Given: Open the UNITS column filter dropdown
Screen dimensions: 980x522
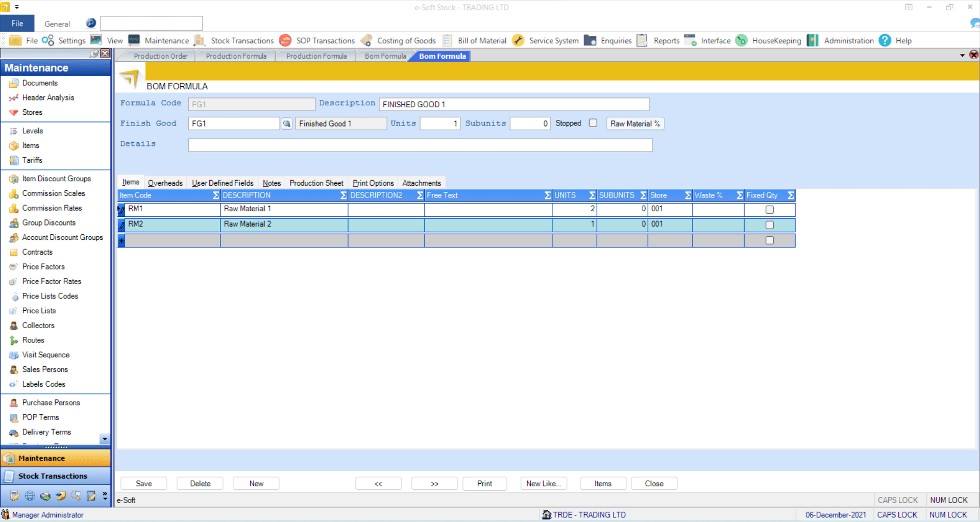Looking at the screenshot, I should (592, 195).
